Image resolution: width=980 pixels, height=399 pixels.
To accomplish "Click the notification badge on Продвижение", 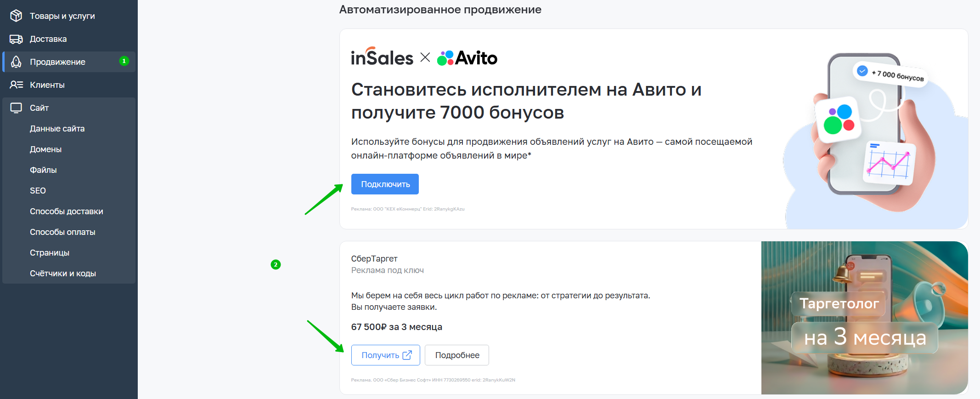I will (x=124, y=61).
